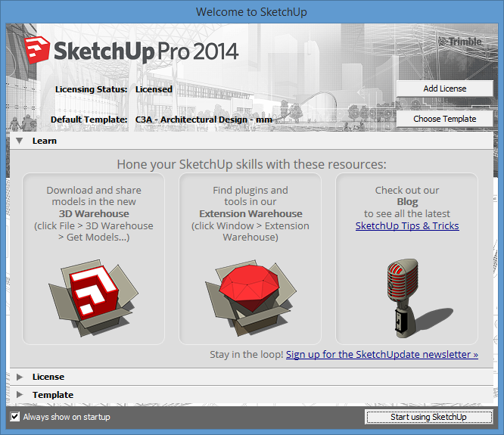Click the Template section header label
The width and height of the screenshot is (504, 435).
53,395
